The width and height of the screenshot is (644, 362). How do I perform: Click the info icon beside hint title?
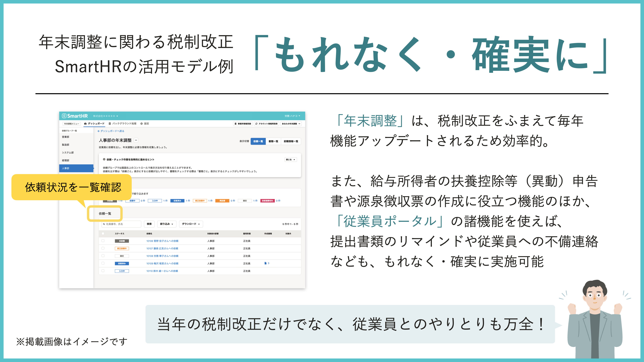point(104,159)
